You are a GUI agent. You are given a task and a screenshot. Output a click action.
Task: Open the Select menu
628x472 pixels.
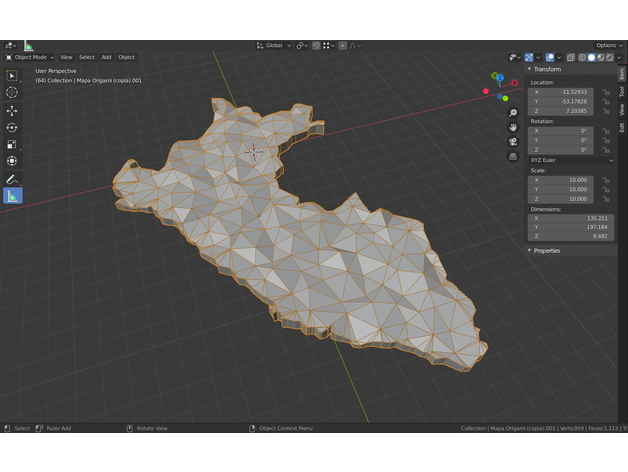87,57
